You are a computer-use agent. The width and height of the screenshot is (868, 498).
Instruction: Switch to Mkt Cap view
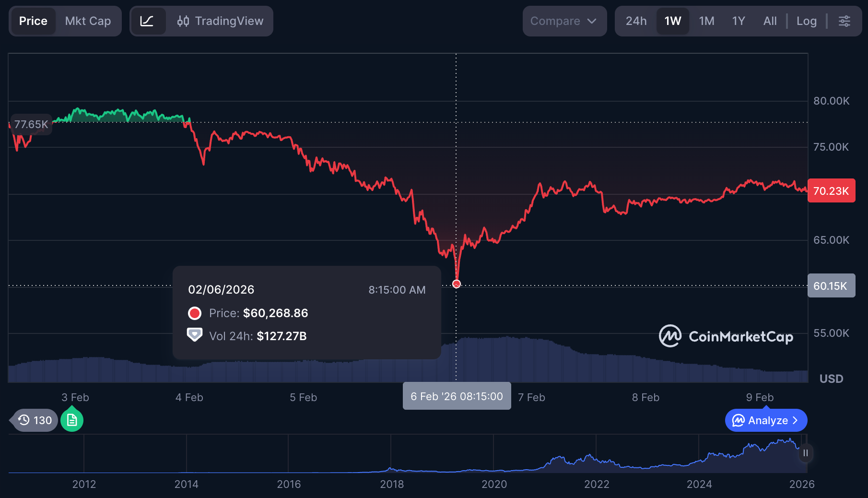(88, 21)
